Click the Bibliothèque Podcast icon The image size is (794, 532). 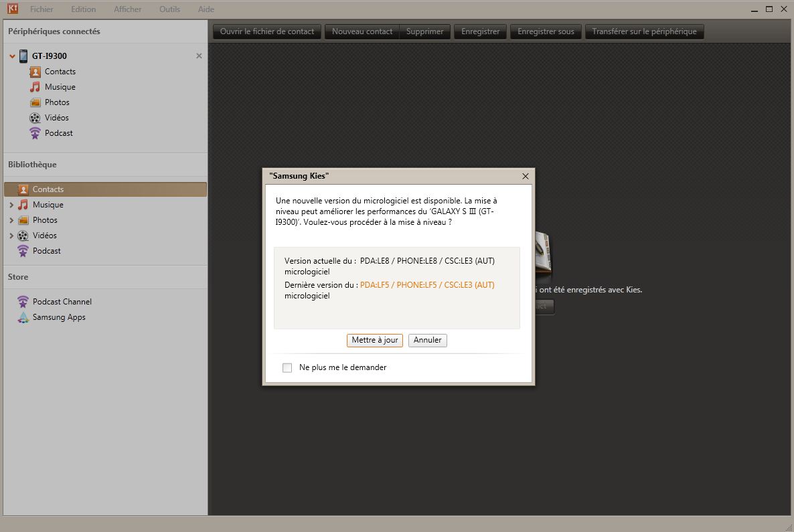click(23, 251)
